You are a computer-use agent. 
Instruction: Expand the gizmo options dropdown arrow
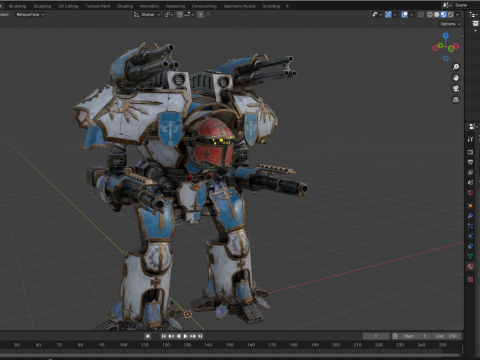pyautogui.click(x=395, y=14)
